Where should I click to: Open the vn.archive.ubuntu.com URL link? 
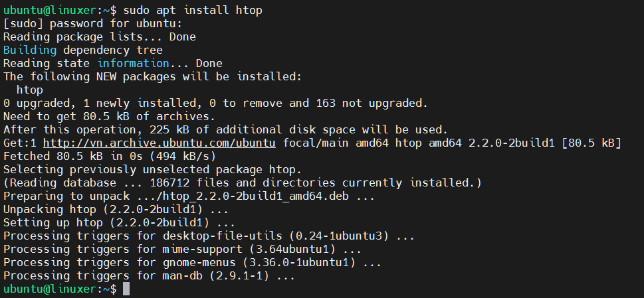160,143
